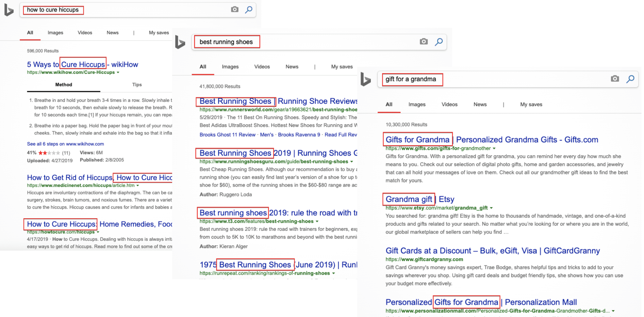Select the Videos tab in the running shoes window
This screenshot has width=644, height=317.
pos(262,67)
